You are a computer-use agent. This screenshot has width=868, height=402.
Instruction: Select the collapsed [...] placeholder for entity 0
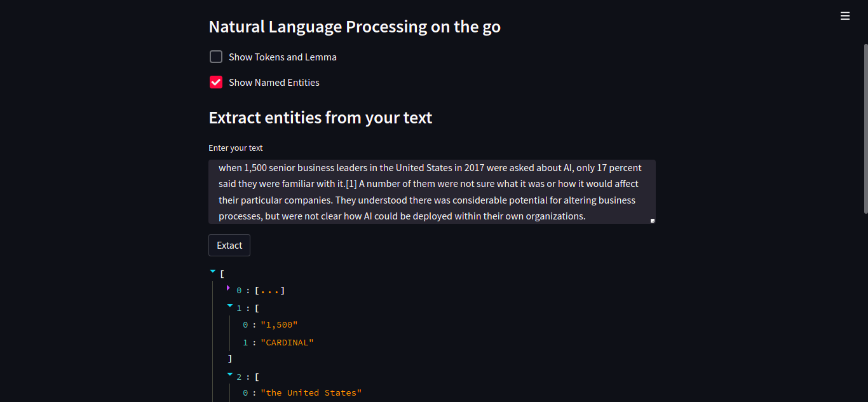(x=269, y=290)
